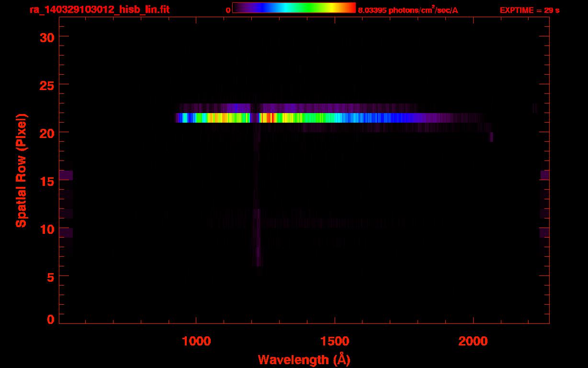Click the 1500 wavelength tick label

click(x=335, y=341)
